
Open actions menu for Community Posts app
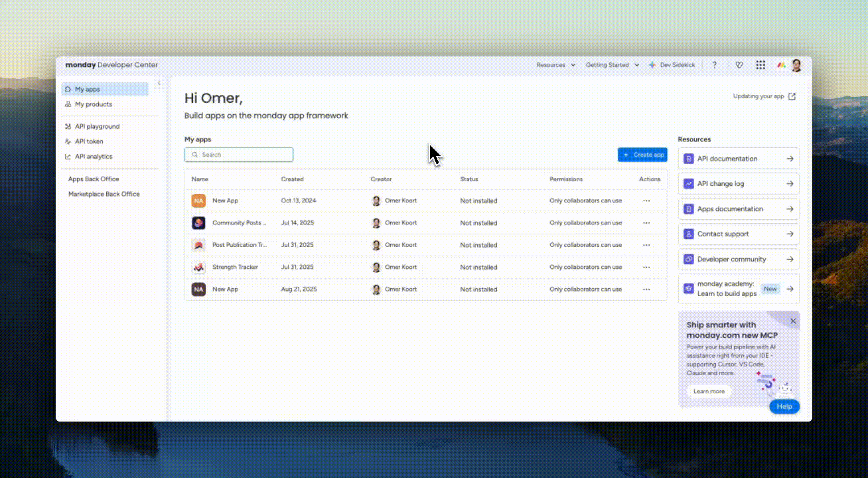coord(646,223)
